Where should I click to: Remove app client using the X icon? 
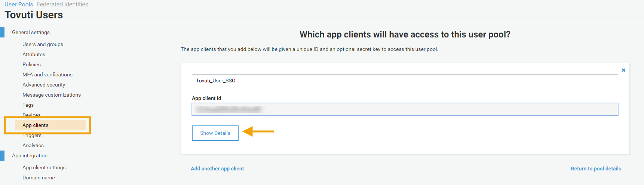623,70
